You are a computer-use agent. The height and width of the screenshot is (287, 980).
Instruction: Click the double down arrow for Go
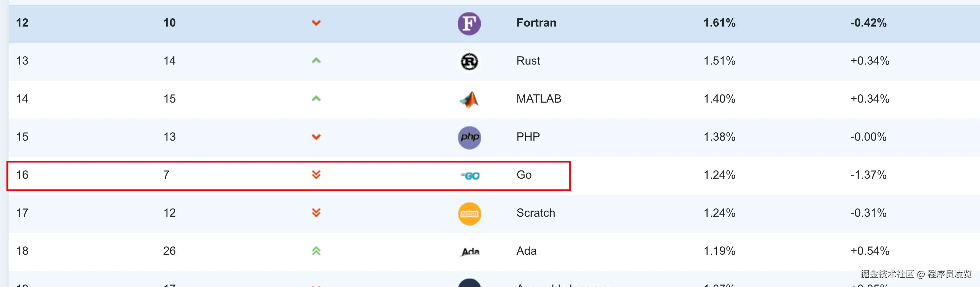click(x=316, y=174)
